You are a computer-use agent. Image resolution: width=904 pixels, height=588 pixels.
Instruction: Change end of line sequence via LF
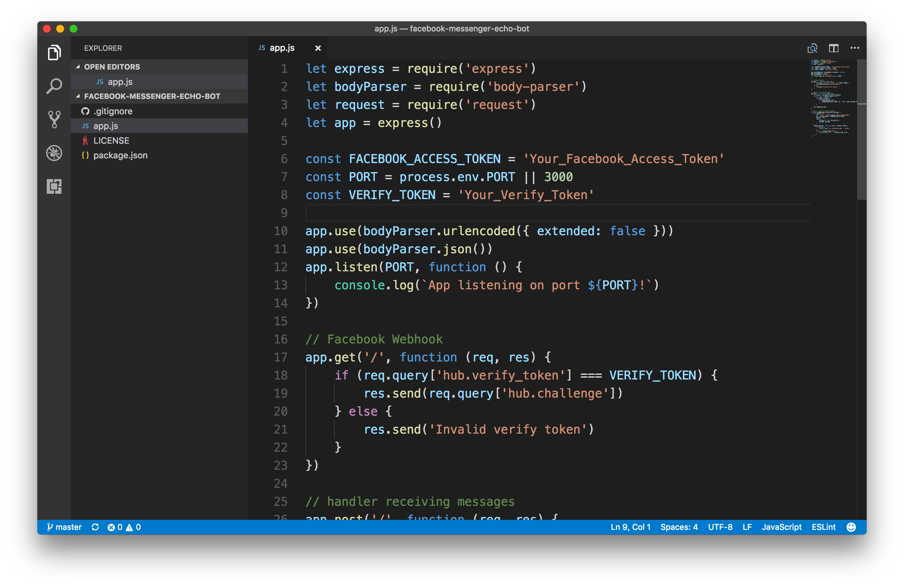click(747, 527)
